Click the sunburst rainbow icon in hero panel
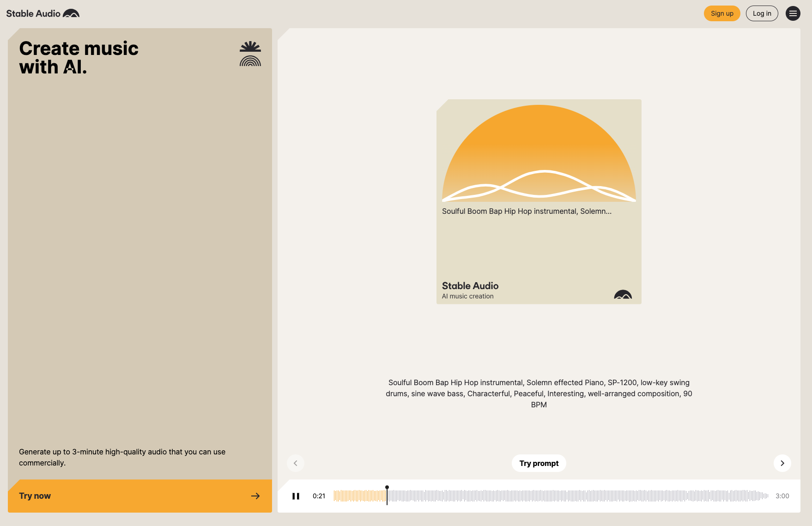The width and height of the screenshot is (812, 526). (x=250, y=54)
